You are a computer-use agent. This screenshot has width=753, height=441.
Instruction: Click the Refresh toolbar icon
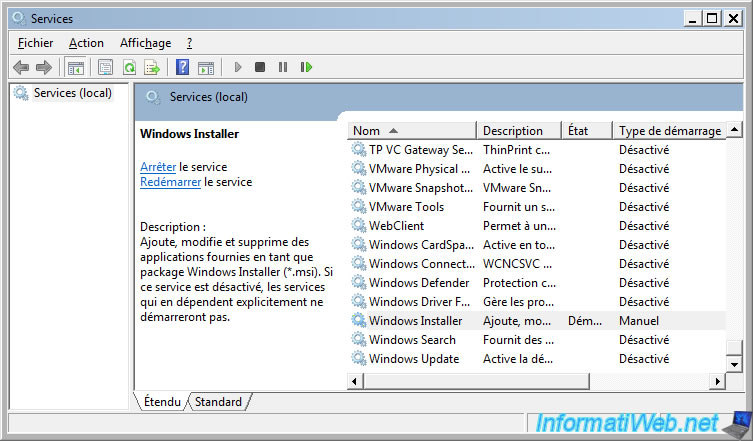(129, 67)
